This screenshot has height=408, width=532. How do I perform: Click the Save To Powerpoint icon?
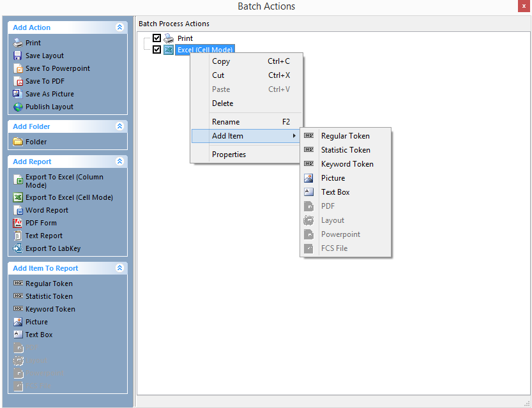click(x=18, y=68)
